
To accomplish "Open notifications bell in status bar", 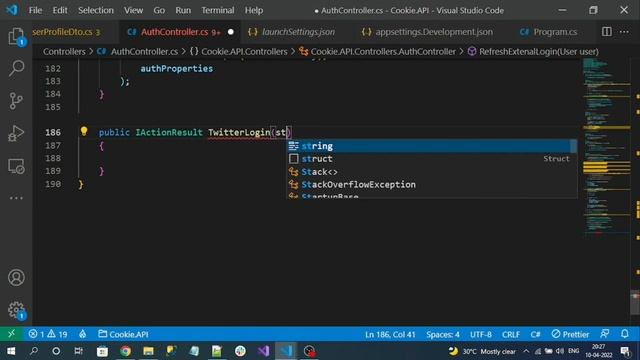I will 625,334.
